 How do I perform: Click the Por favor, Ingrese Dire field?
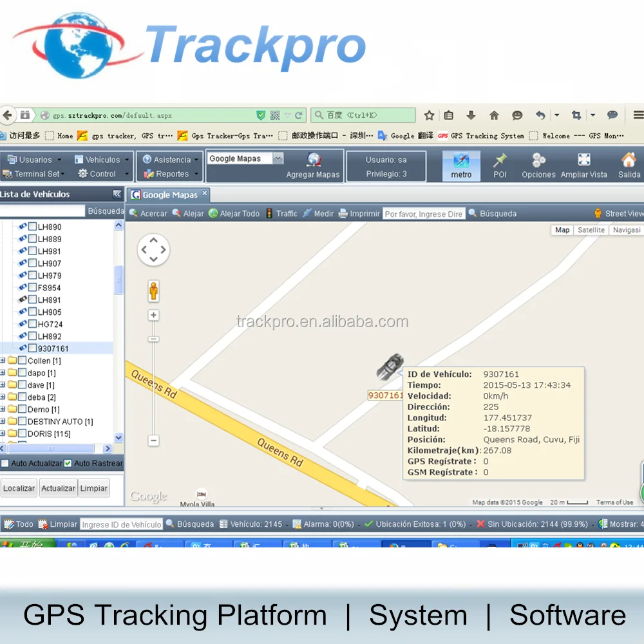(424, 214)
